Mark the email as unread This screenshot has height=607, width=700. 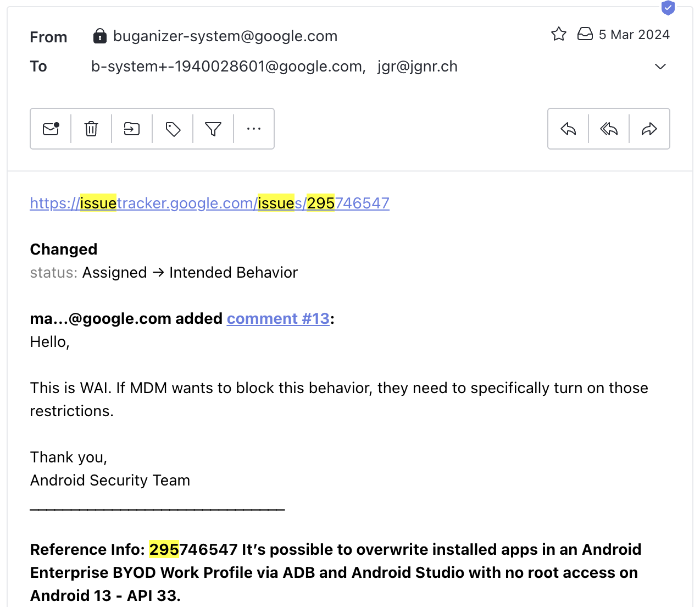click(51, 129)
